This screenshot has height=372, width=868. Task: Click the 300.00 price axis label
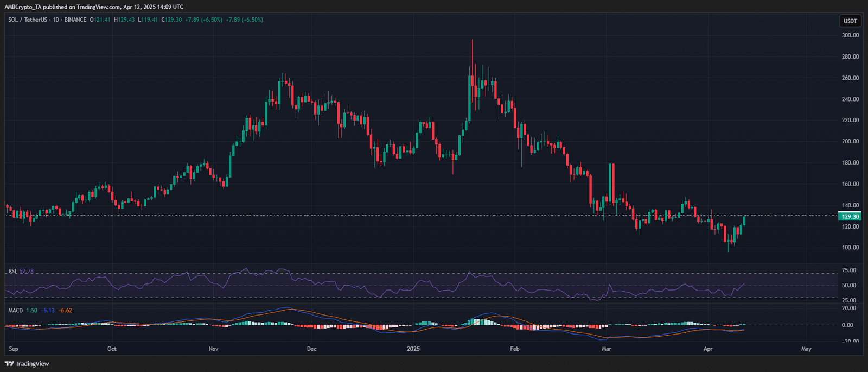pos(850,35)
